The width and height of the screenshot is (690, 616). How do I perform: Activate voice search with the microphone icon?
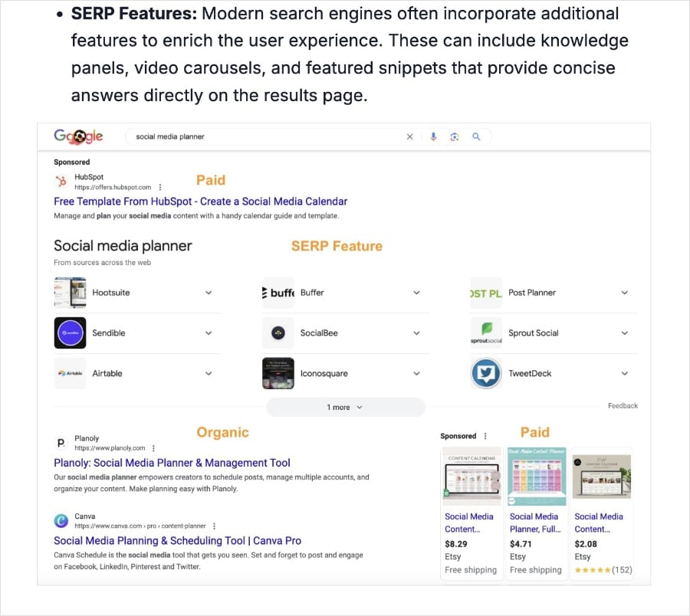[x=433, y=136]
